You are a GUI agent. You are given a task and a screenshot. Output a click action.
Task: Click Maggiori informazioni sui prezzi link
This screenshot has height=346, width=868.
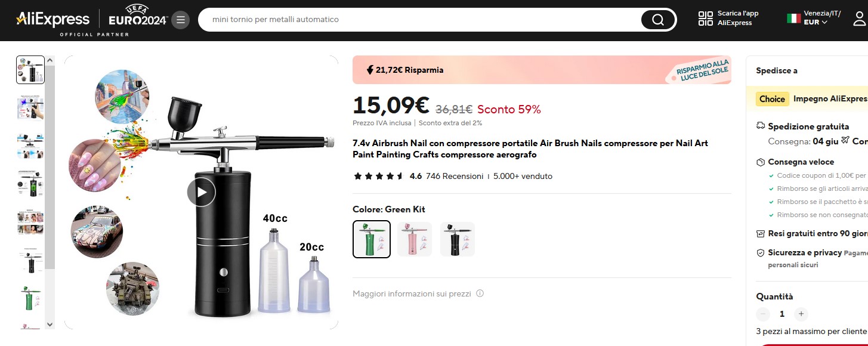412,294
